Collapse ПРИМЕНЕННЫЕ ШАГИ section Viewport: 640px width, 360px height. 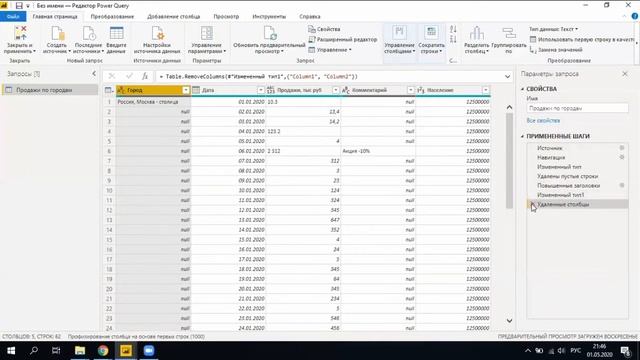point(522,136)
